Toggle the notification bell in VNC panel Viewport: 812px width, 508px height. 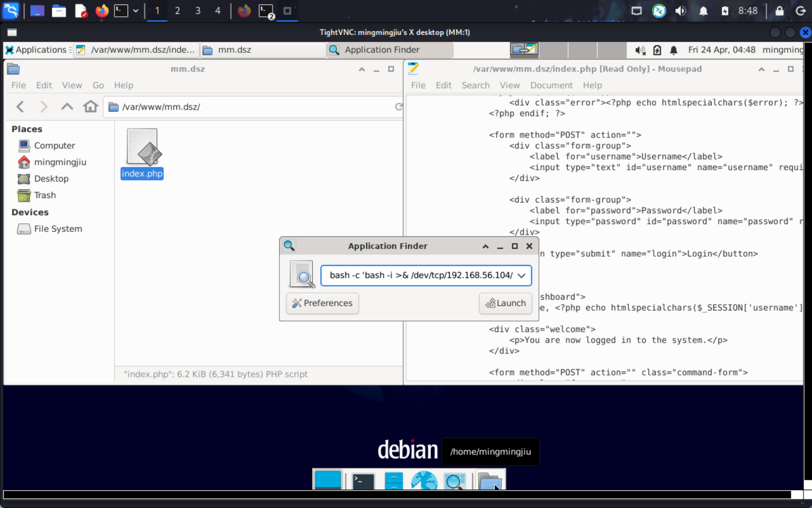coord(674,50)
